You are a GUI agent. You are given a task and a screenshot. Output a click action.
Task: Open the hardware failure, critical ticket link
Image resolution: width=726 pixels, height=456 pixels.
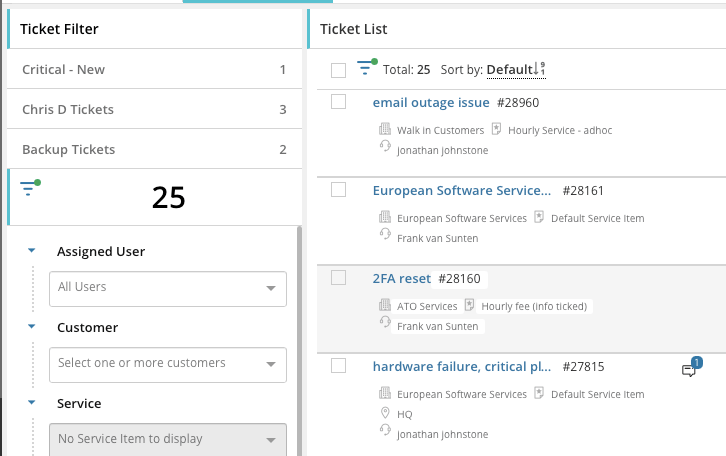pyautogui.click(x=461, y=366)
